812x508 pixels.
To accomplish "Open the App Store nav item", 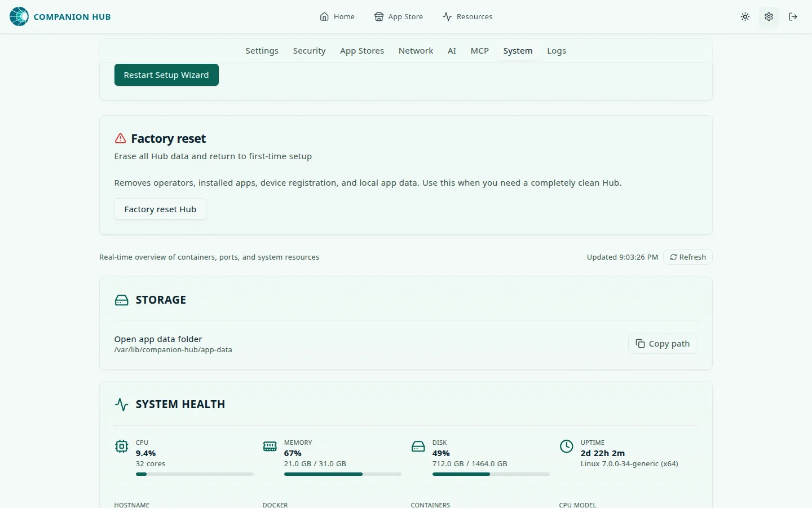I will [399, 17].
